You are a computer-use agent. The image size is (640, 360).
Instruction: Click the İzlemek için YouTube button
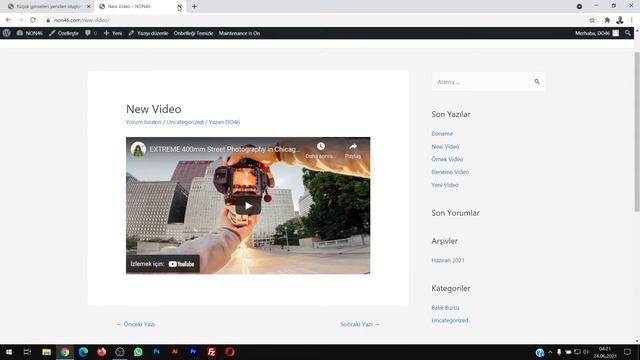[162, 264]
